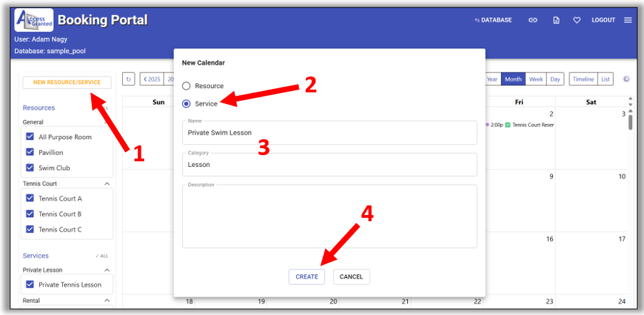This screenshot has width=644, height=315.
Task: Click the CREATE button
Action: pyautogui.click(x=306, y=276)
